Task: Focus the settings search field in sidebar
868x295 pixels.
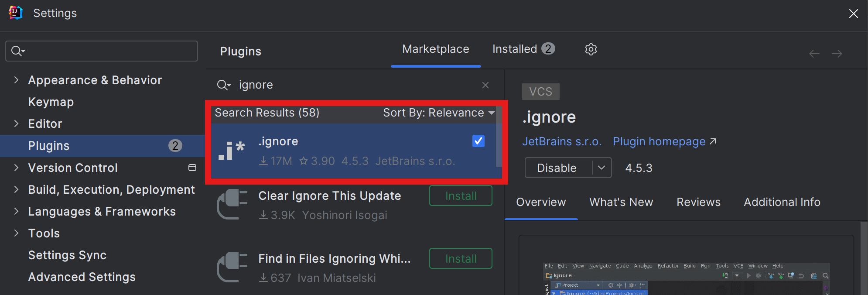Action: coord(102,51)
